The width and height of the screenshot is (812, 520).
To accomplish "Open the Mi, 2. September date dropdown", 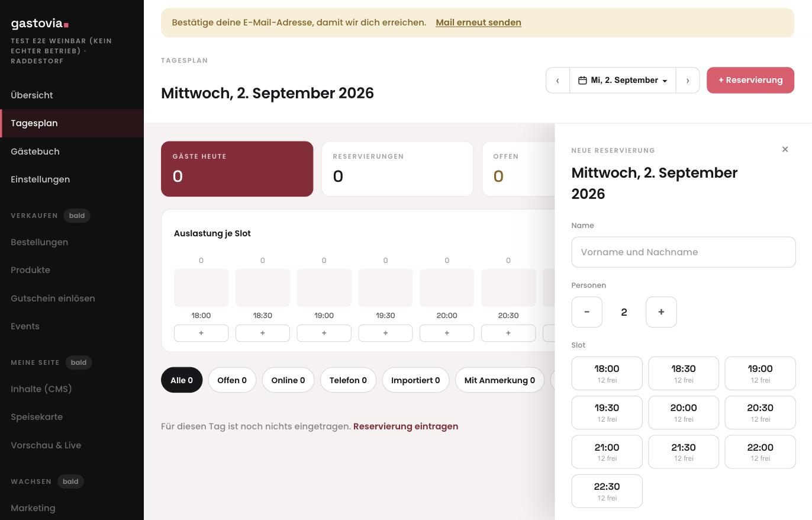I will (623, 80).
